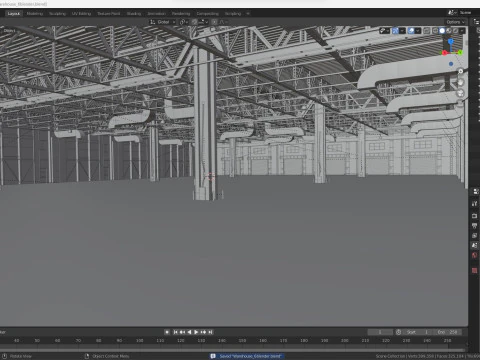The image size is (480, 360).
Task: Switch to the Modeling workspace tab
Action: click(x=35, y=14)
